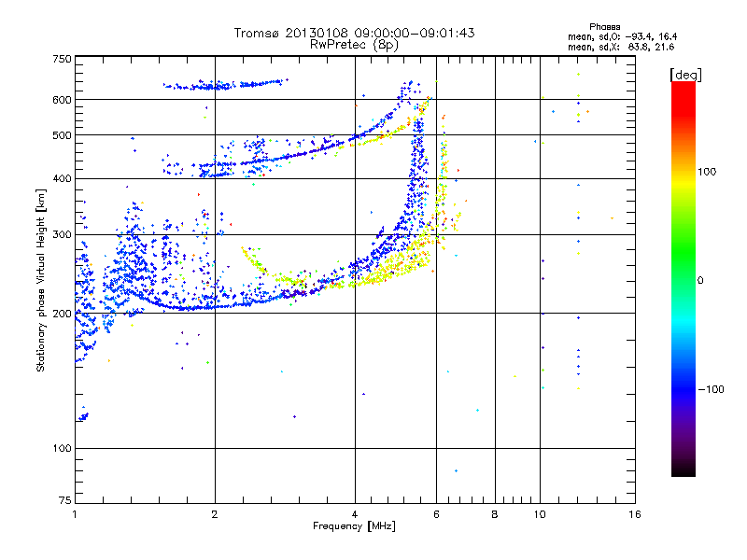Click the x-axis tick label '6'

click(x=436, y=514)
